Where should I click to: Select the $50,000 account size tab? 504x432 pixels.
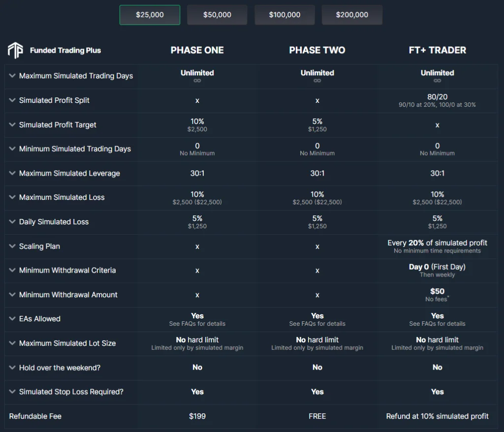point(217,15)
